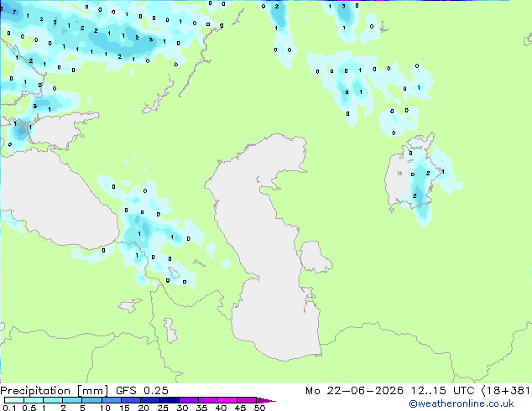Click the 25–30 mm dark blue swatch
The width and height of the screenshot is (532, 411).
169,400
